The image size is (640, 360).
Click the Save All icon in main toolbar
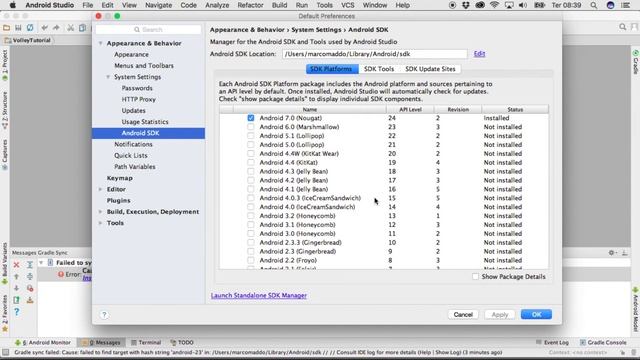coord(18,28)
